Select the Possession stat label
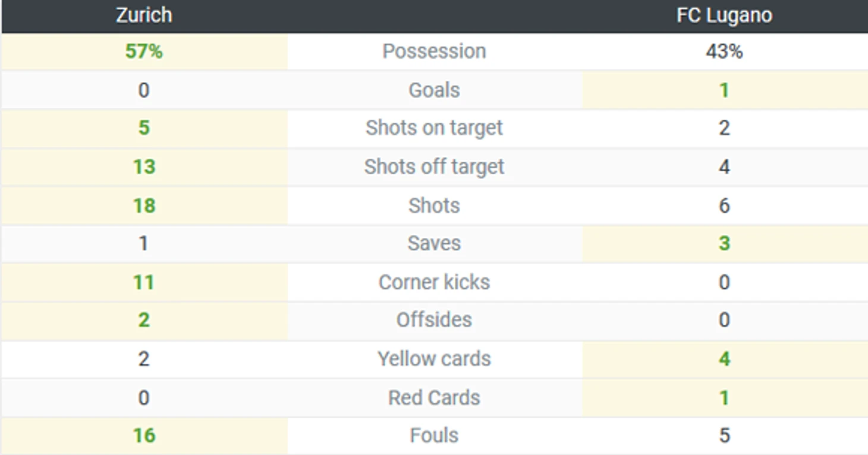The height and width of the screenshot is (455, 868). pyautogui.click(x=434, y=52)
